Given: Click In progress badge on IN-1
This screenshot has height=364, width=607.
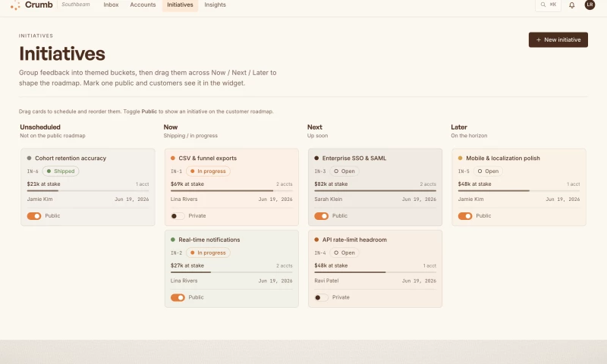Looking at the screenshot, I should click(208, 171).
